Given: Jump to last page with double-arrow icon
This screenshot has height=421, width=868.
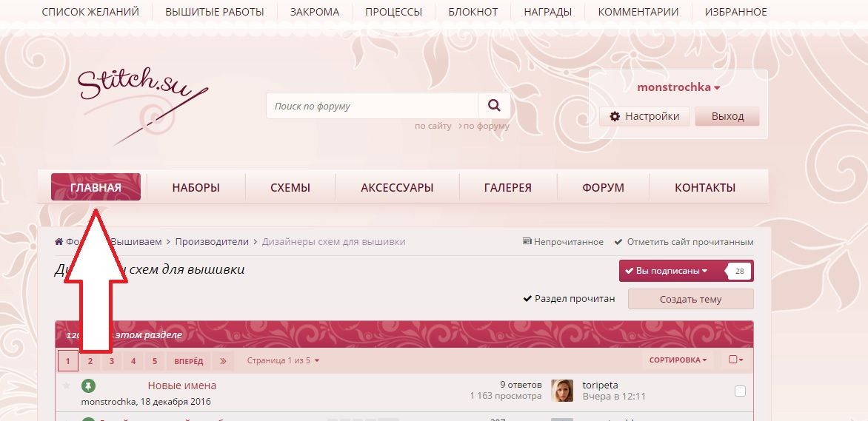Looking at the screenshot, I should tap(222, 361).
